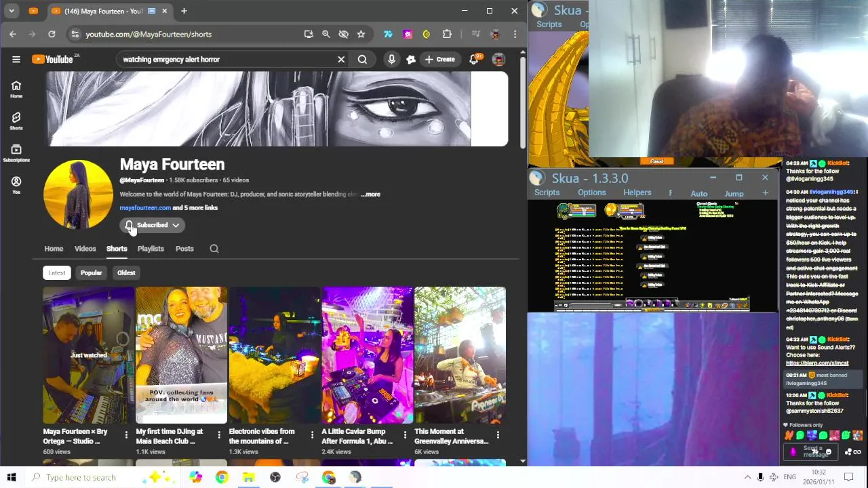Viewport: 868px width, 488px height.
Task: Switch to the channel Videos tab
Action: coord(85,249)
